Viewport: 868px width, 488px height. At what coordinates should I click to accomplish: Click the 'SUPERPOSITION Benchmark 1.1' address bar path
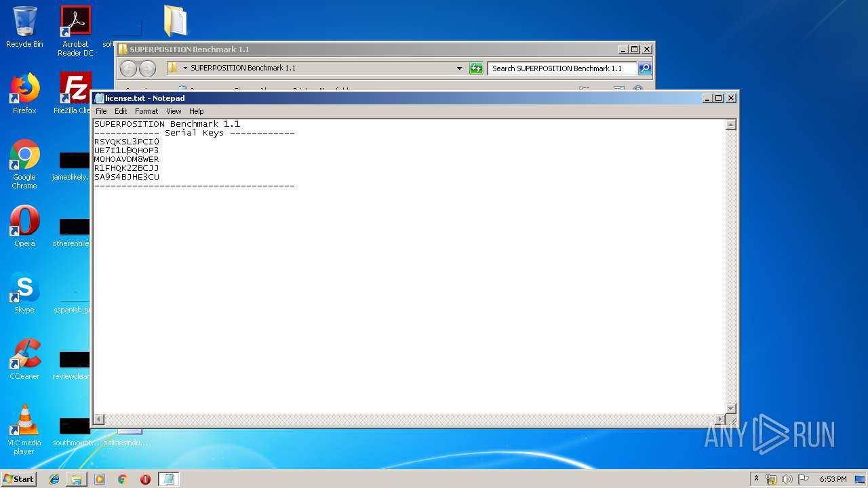click(x=243, y=68)
